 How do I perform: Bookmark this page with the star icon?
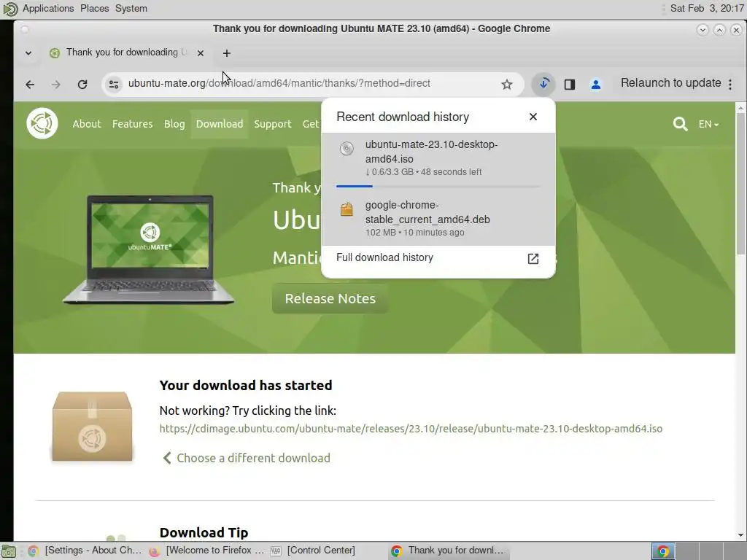click(507, 85)
